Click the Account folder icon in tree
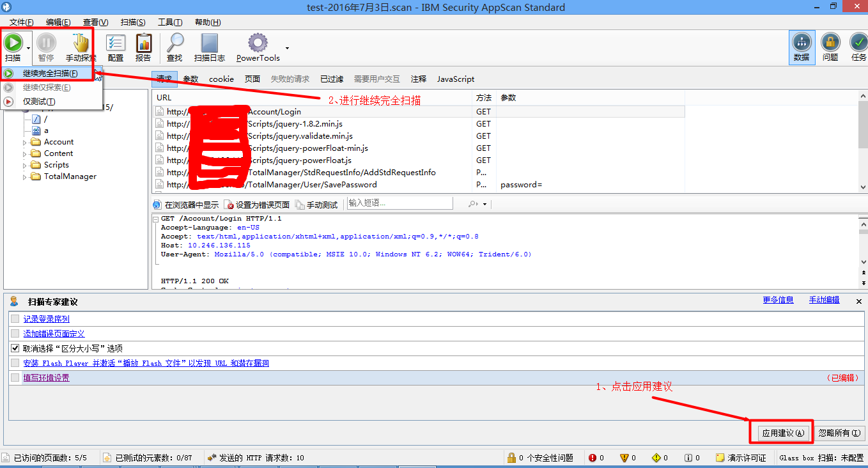Screen dimensions: 868x468 36,142
